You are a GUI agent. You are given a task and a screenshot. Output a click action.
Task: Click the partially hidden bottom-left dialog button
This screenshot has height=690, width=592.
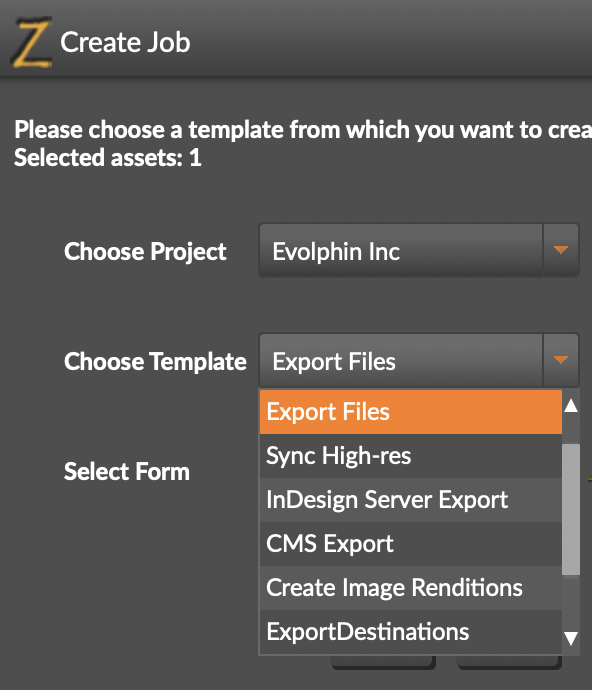pyautogui.click(x=383, y=663)
